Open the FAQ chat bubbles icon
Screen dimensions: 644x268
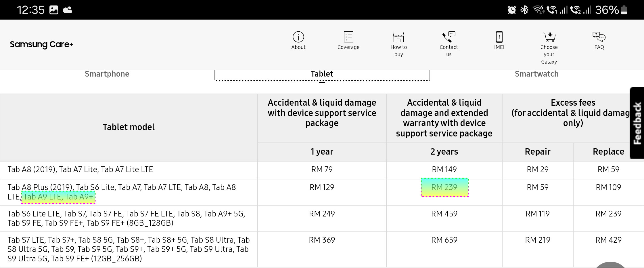coord(599,37)
